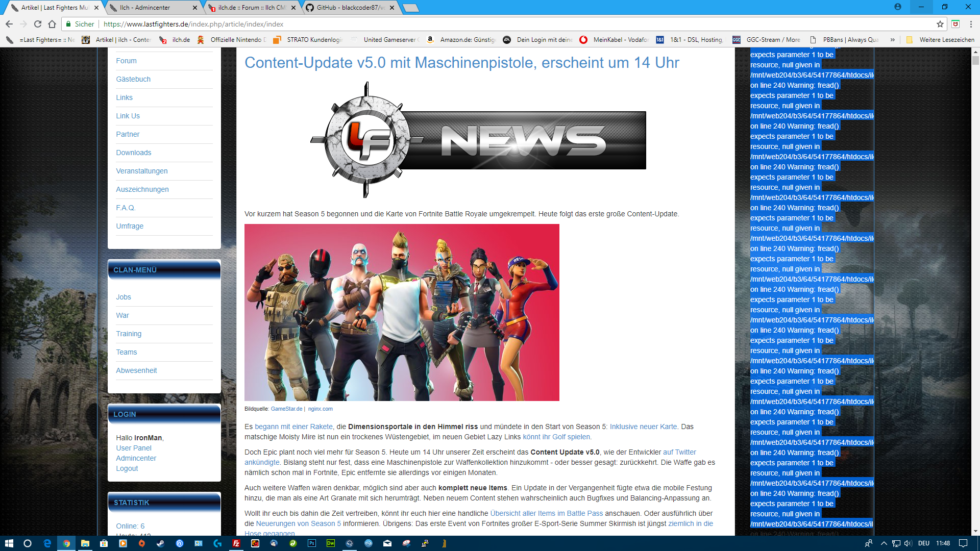Image resolution: width=980 pixels, height=551 pixels.
Task: Click the Fortnite Season 5 characters image
Action: (402, 312)
